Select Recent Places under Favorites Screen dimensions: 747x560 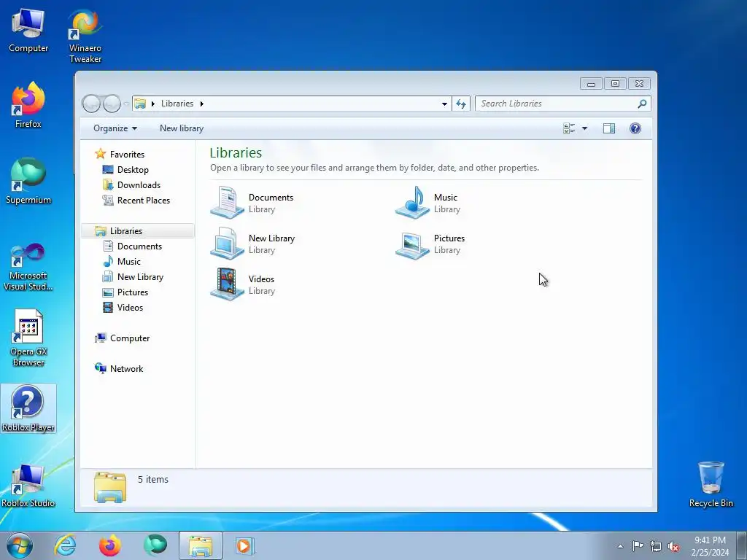point(144,201)
